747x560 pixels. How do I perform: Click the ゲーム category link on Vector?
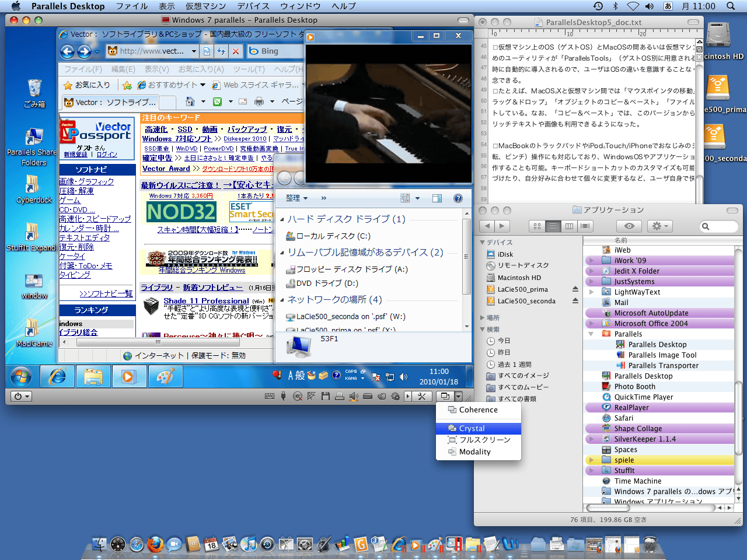pyautogui.click(x=69, y=200)
